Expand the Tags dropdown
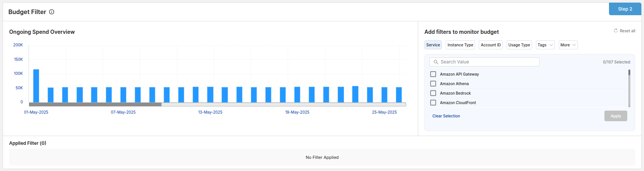Screen dimensions: 644x171 (545, 45)
